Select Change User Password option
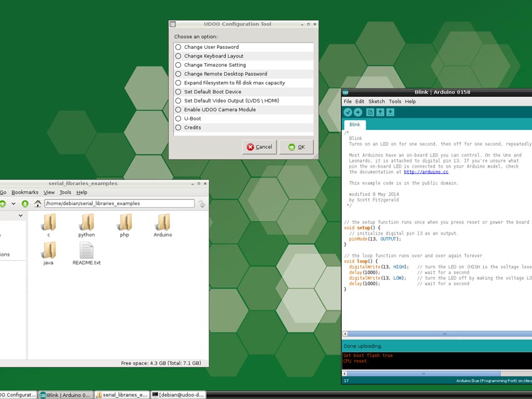532x399 pixels. click(243, 47)
